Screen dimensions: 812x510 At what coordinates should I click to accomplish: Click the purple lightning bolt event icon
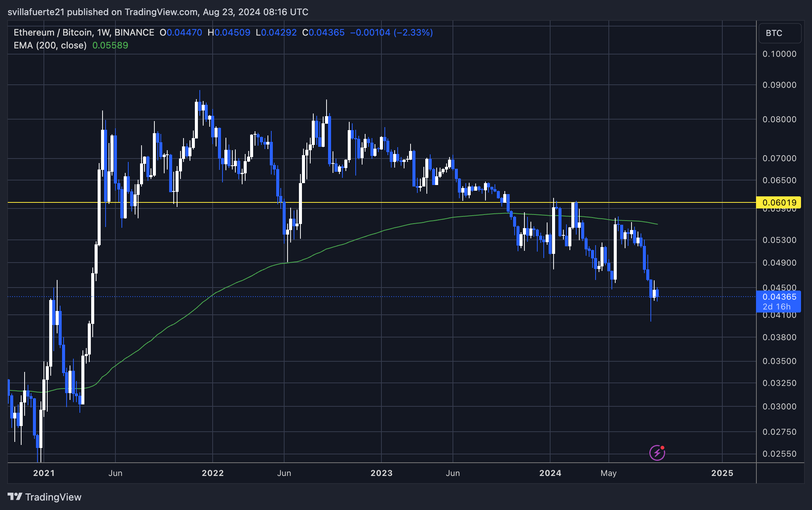click(x=657, y=453)
